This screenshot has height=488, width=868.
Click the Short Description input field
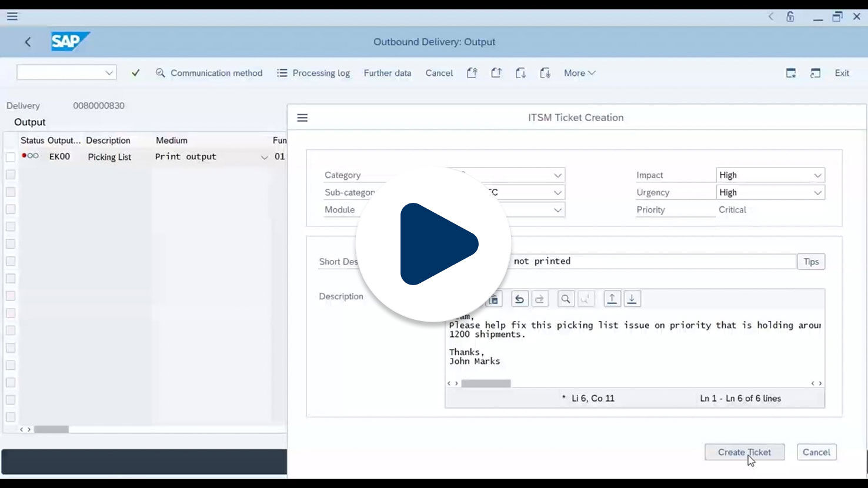click(620, 261)
